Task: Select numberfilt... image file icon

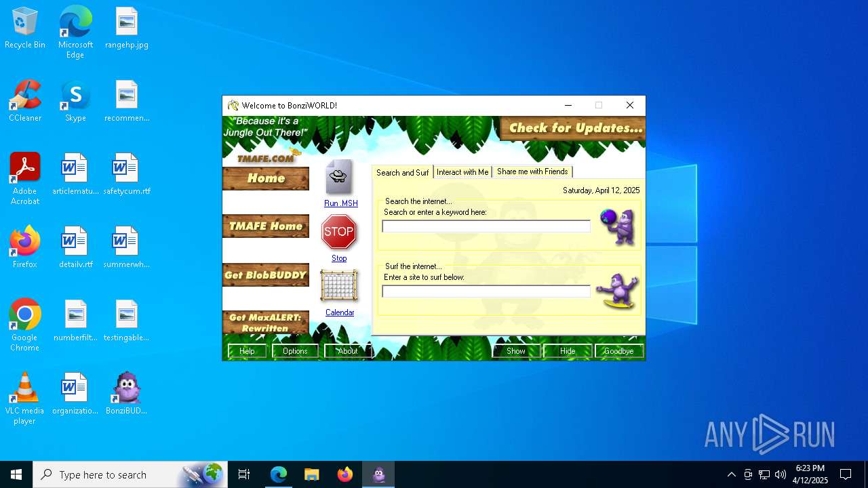Action: [75, 321]
